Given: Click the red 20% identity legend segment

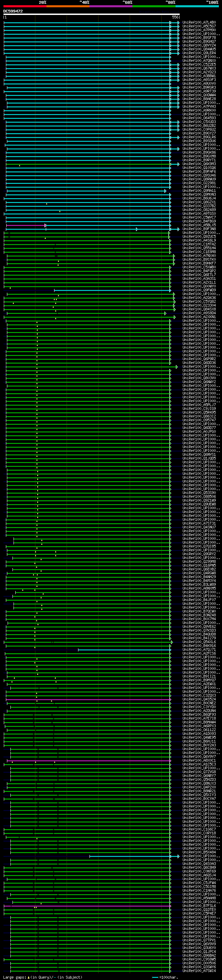Looking at the screenshot, I should (x=25, y=6).
